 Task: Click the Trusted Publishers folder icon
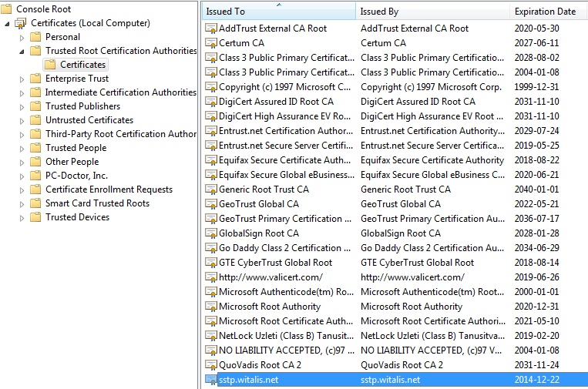coord(35,106)
